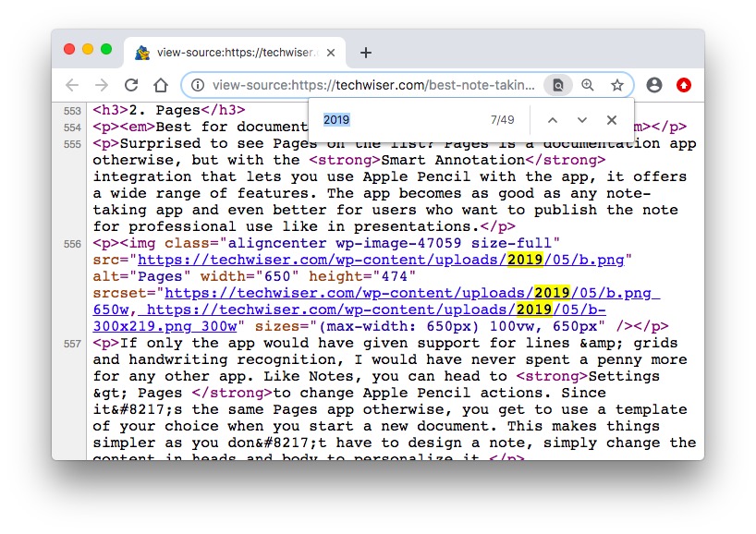The image size is (756, 534).
Task: Click the browser forward arrow
Action: click(102, 85)
